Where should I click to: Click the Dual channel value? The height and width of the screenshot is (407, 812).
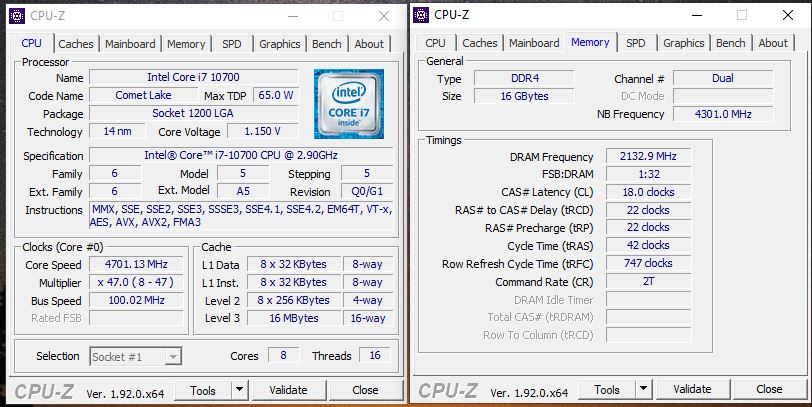pos(723,78)
